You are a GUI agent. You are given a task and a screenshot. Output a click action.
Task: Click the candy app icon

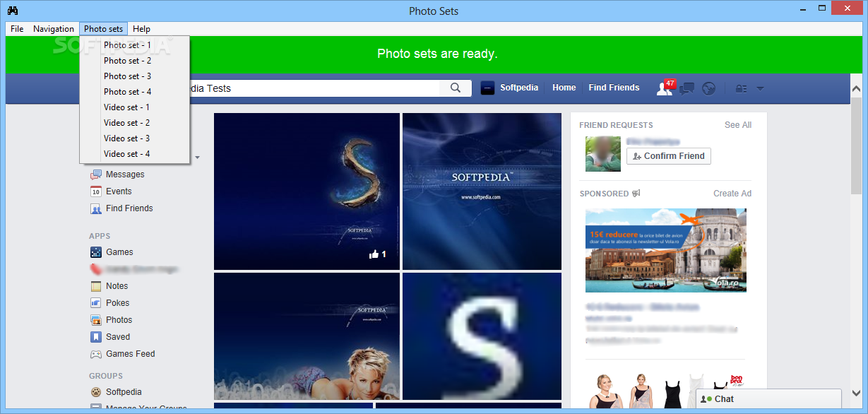click(x=95, y=269)
